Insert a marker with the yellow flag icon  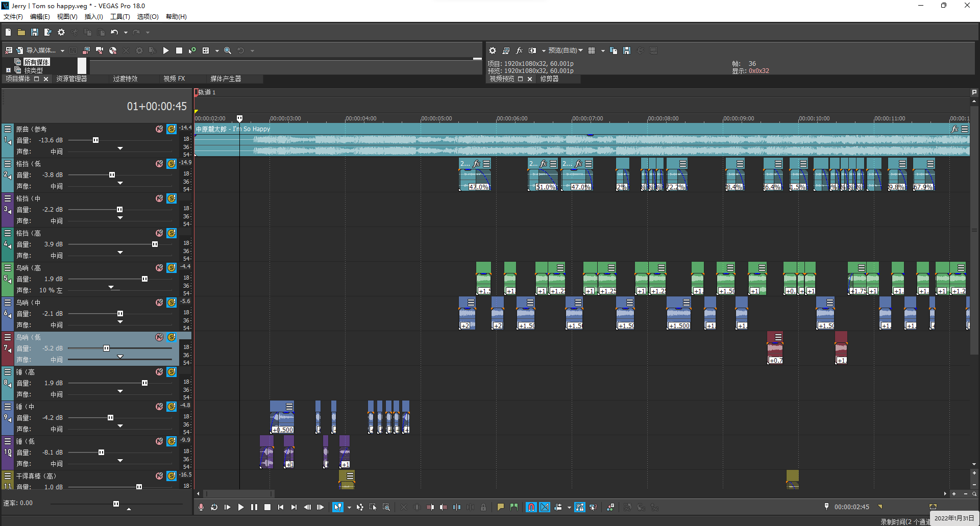[x=501, y=507]
